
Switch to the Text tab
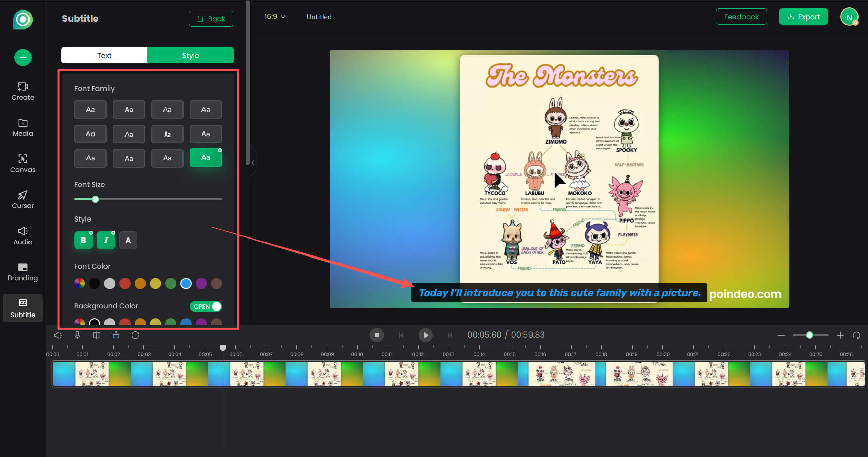click(x=104, y=55)
